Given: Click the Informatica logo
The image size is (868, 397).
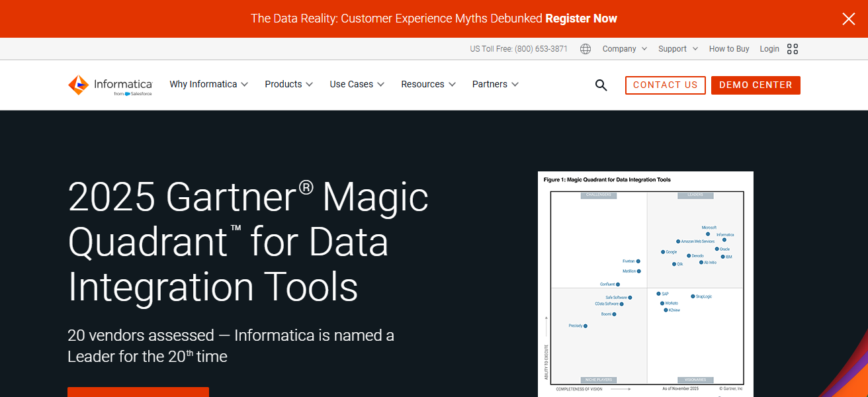Looking at the screenshot, I should [110, 85].
